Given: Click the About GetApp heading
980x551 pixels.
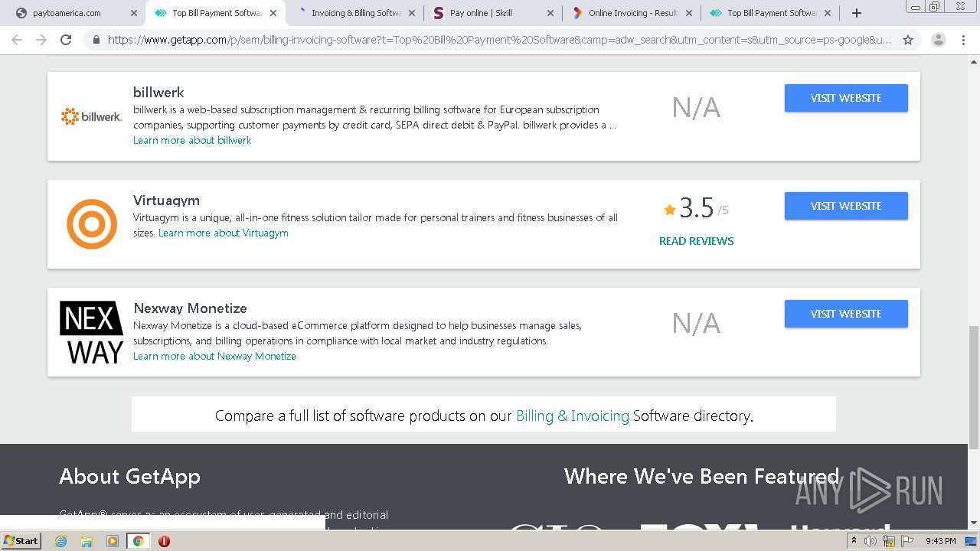Looking at the screenshot, I should (x=129, y=476).
